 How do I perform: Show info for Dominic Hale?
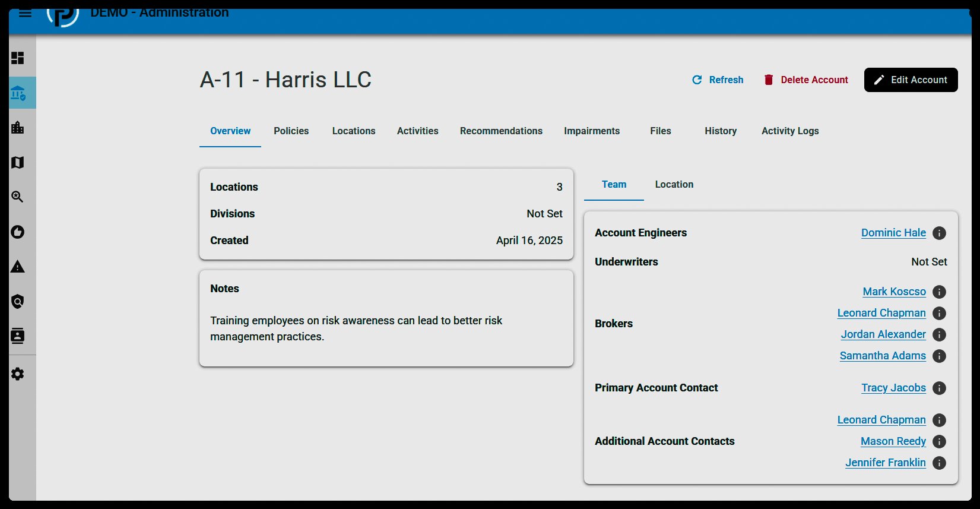point(939,233)
